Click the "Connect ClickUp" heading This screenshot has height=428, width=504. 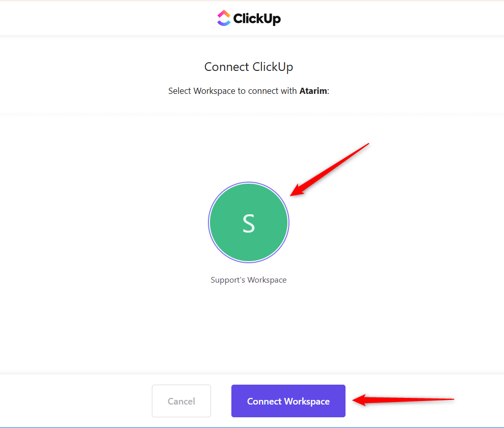click(x=249, y=67)
